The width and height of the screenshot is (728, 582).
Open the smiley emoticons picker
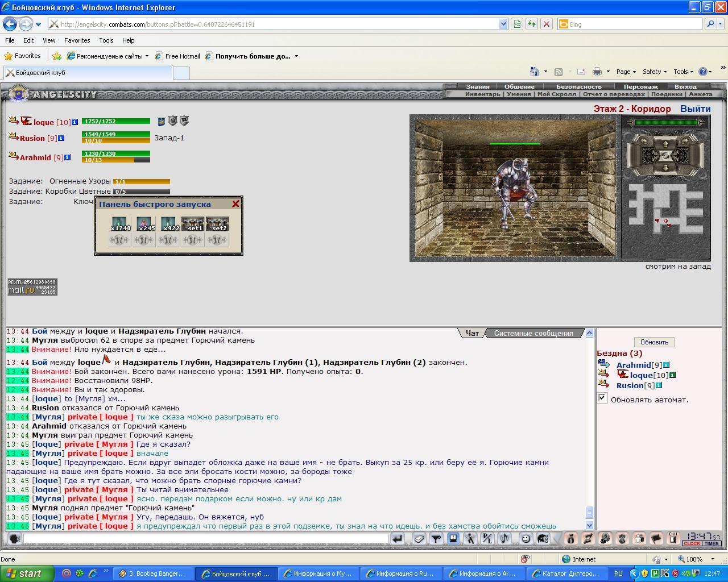526,538
